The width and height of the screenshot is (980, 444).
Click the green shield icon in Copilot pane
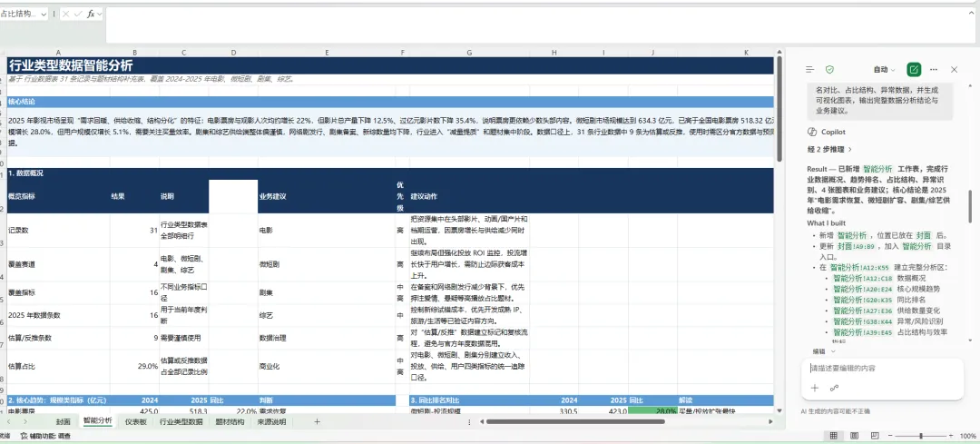coord(829,69)
